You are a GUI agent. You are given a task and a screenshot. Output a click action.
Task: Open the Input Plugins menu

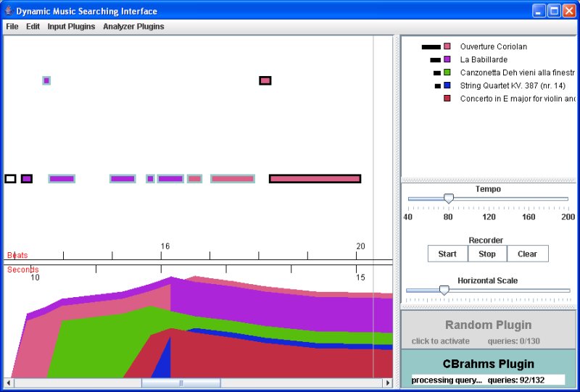[71, 27]
